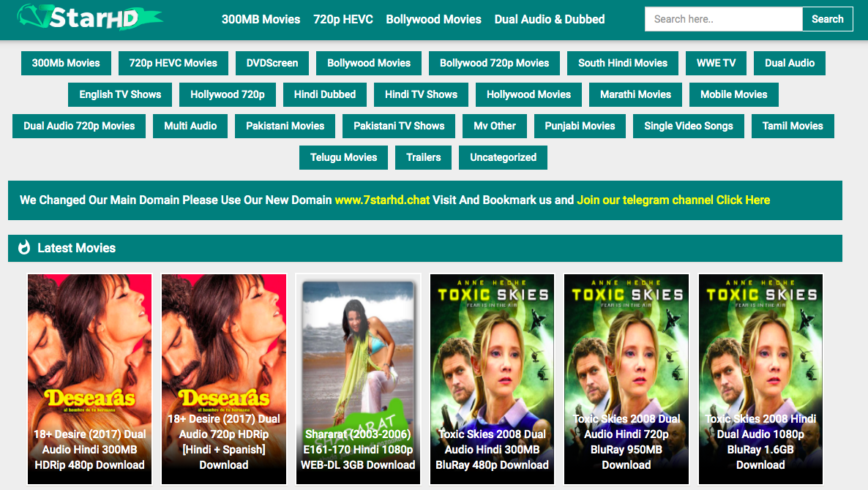
Task: Open Single Video Songs category
Action: coord(688,126)
